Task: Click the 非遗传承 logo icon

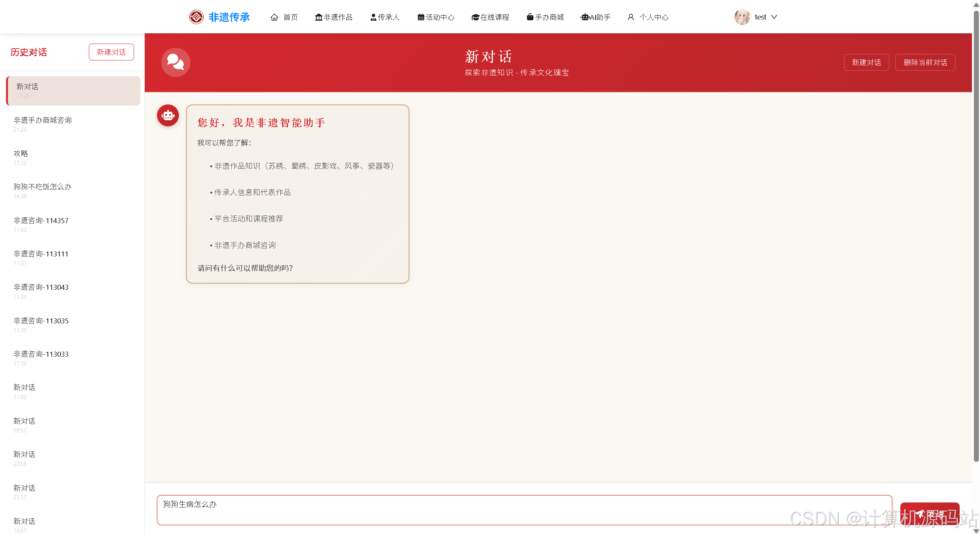Action: [196, 17]
